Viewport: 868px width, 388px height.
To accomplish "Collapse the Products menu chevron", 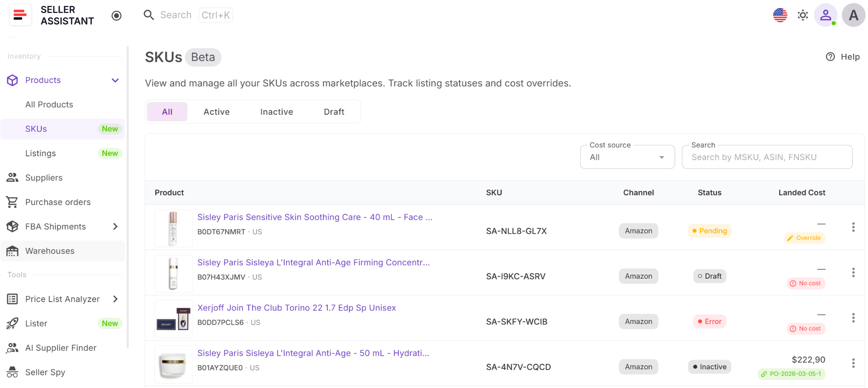I will [115, 80].
